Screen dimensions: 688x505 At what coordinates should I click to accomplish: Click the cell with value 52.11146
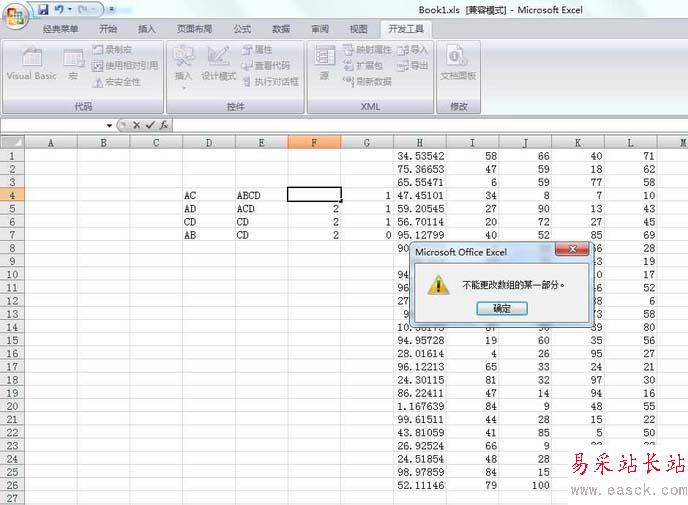420,485
